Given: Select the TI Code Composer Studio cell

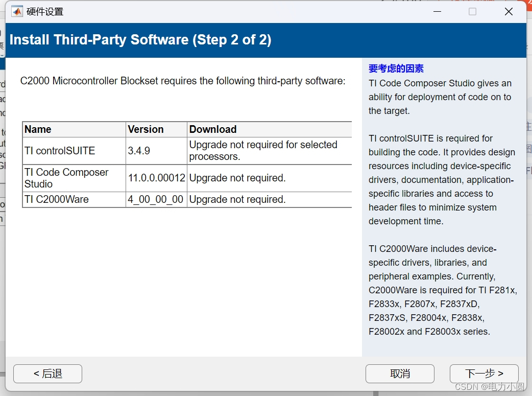Looking at the screenshot, I should coord(75,178).
